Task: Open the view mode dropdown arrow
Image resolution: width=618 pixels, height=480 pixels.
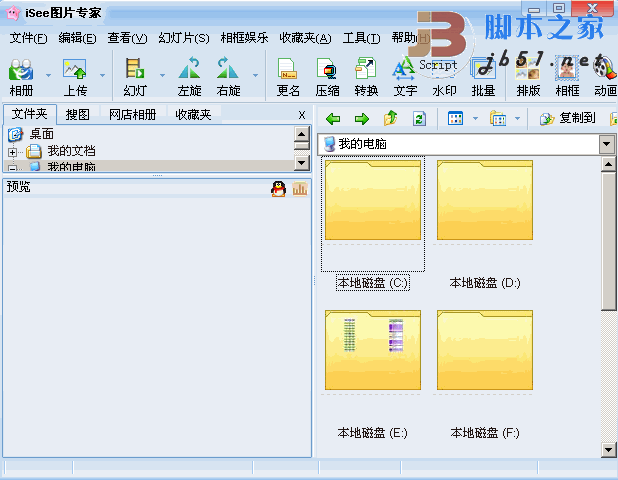Action: pyautogui.click(x=475, y=118)
